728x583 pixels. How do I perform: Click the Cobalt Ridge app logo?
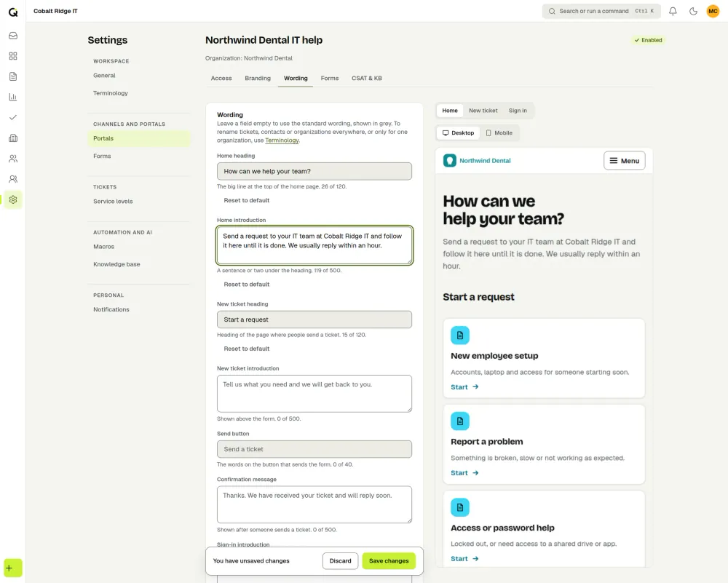click(x=13, y=12)
